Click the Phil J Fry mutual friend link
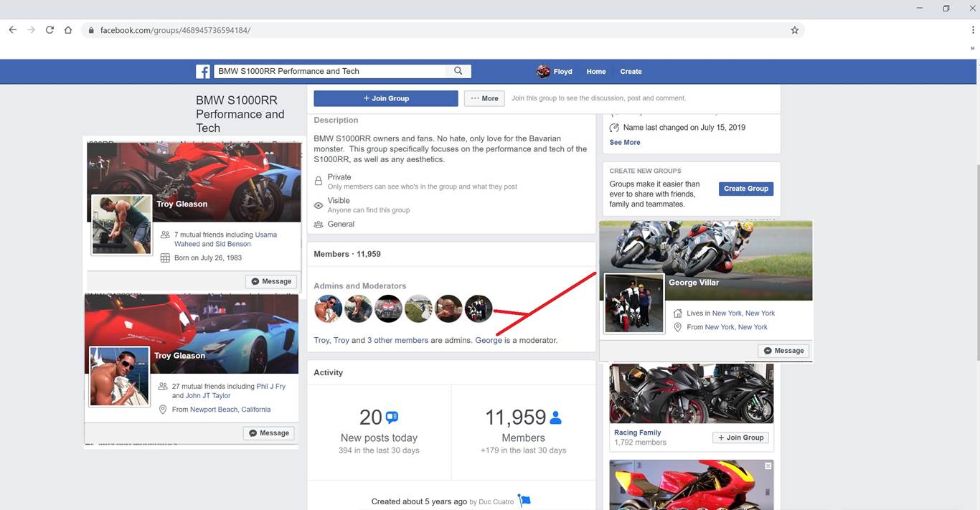Viewport: 980px width, 510px height. [x=271, y=387]
